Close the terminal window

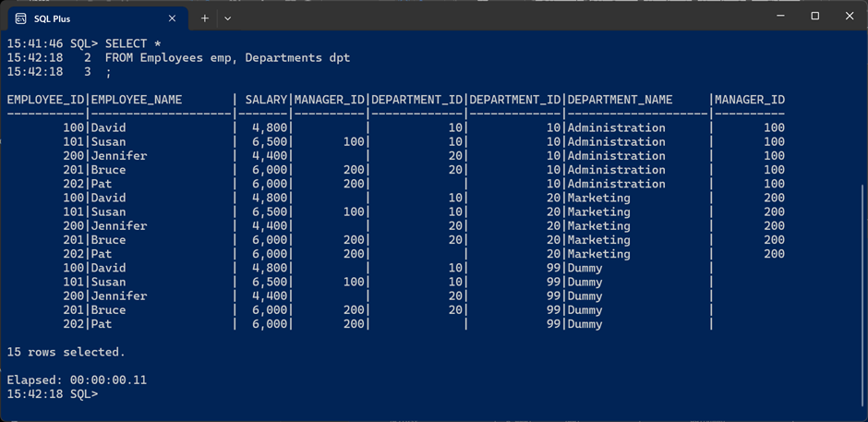(x=850, y=17)
